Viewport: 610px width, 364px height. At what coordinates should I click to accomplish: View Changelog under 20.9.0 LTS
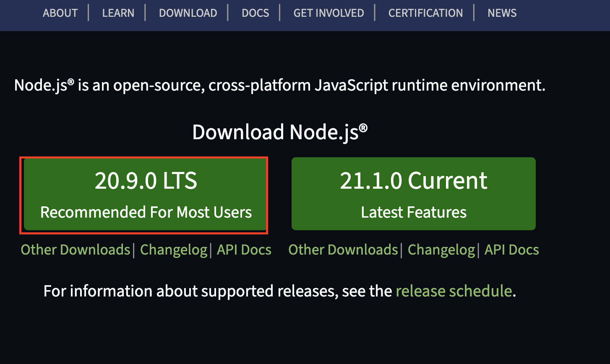(174, 250)
